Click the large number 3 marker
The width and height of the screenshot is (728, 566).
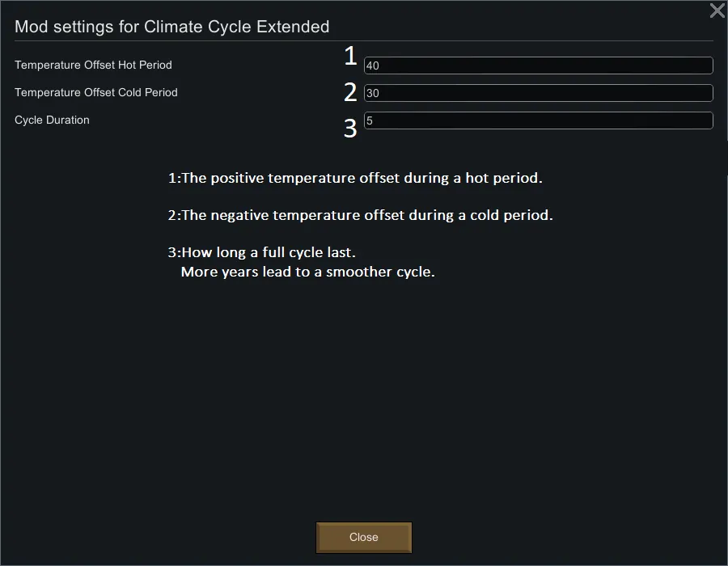[x=350, y=129]
